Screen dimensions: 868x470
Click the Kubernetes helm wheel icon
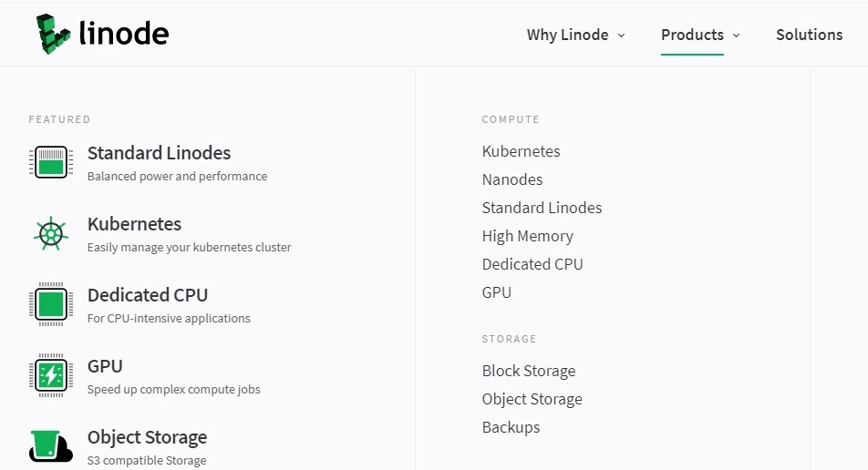tap(51, 233)
